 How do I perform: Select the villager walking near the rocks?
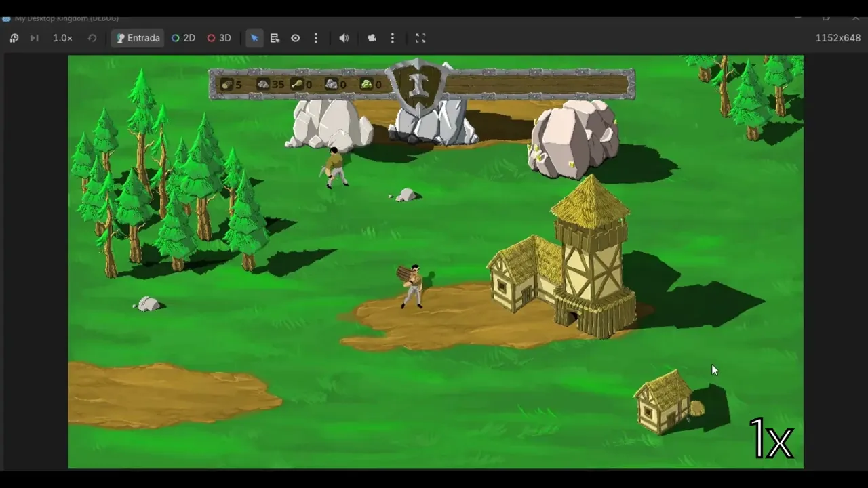(334, 167)
